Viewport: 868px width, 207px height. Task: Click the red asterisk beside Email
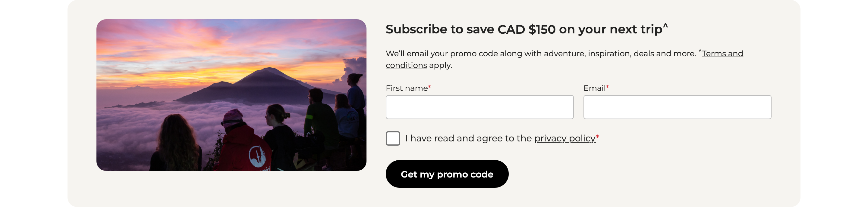(607, 87)
